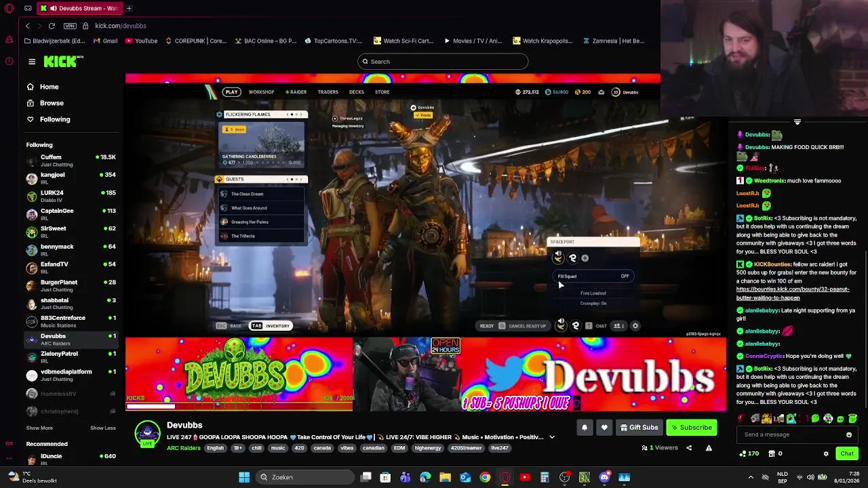Viewport: 868px width, 488px height.
Task: Go to Browse in Kick sidebar
Action: (x=45, y=103)
